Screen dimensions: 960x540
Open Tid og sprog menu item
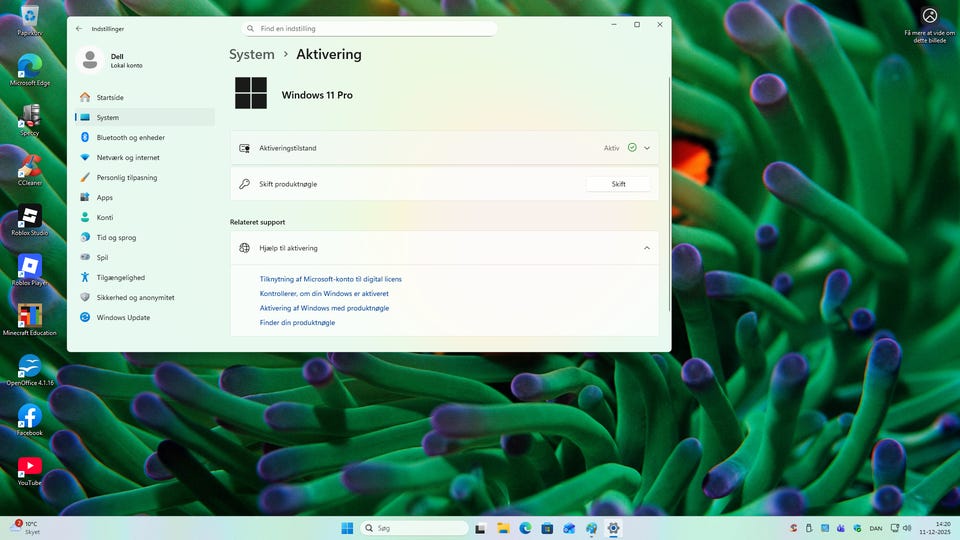click(116, 238)
